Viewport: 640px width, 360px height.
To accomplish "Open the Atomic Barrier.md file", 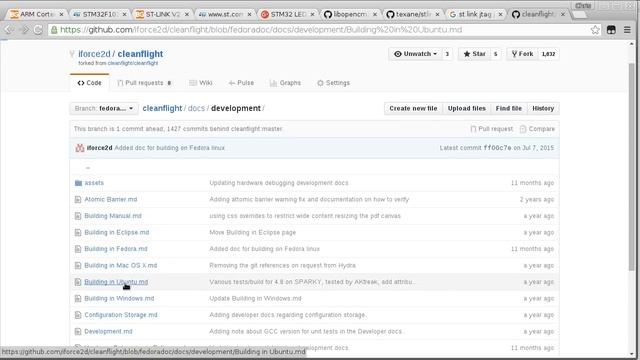I will [x=111, y=200].
